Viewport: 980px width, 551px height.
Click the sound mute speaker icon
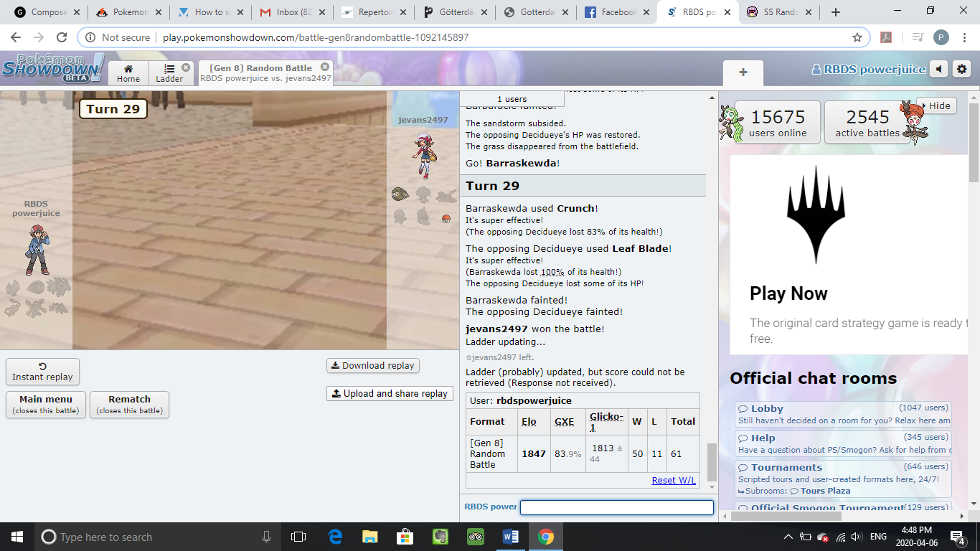coord(938,69)
